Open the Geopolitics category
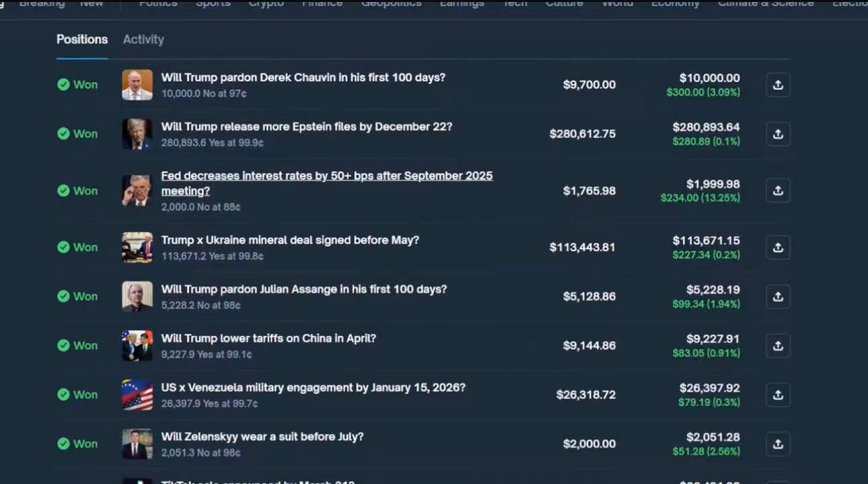Screen dimensions: 868x484 click(391, 4)
